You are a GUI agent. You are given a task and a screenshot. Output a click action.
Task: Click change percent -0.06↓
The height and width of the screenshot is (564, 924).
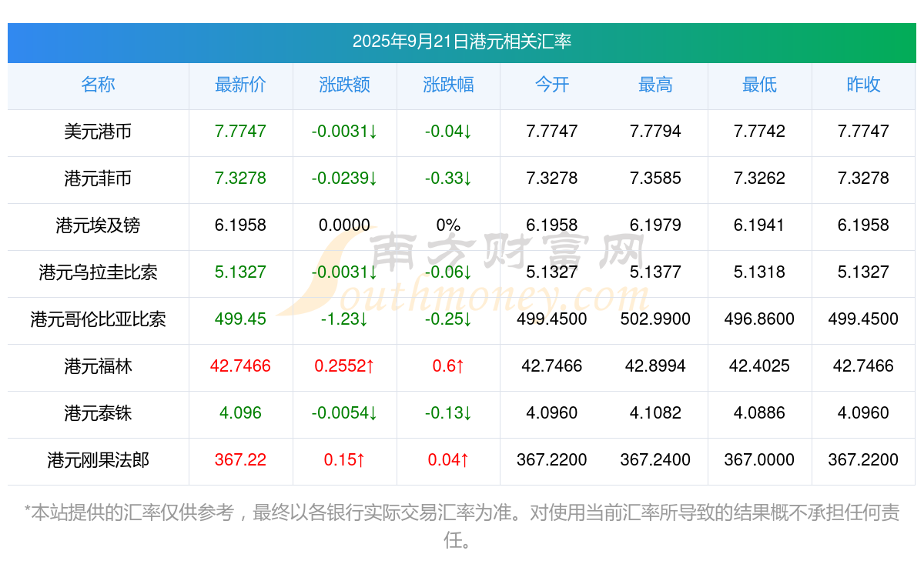[448, 272]
